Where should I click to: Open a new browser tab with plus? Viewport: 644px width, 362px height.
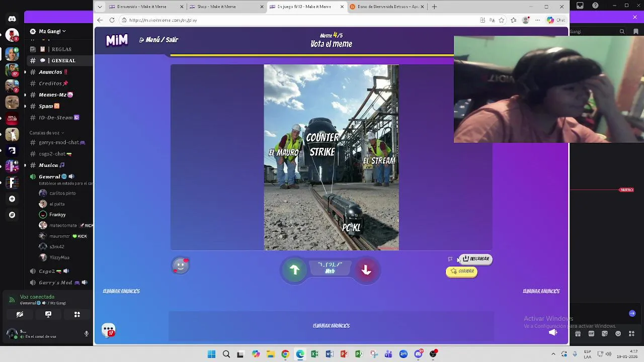(434, 7)
